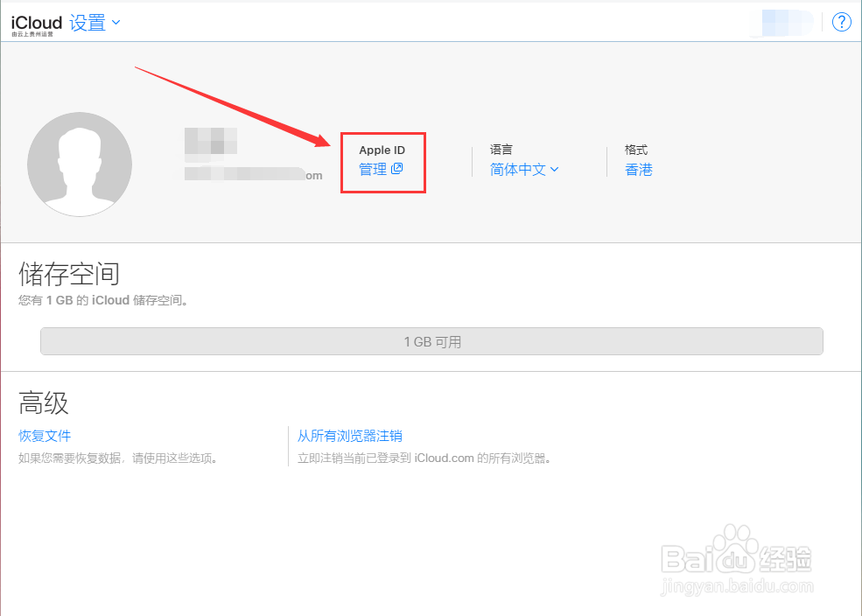Click text 您有 1 GB 的 iCloud 储存空间
Image resolution: width=862 pixels, height=616 pixels.
point(102,300)
